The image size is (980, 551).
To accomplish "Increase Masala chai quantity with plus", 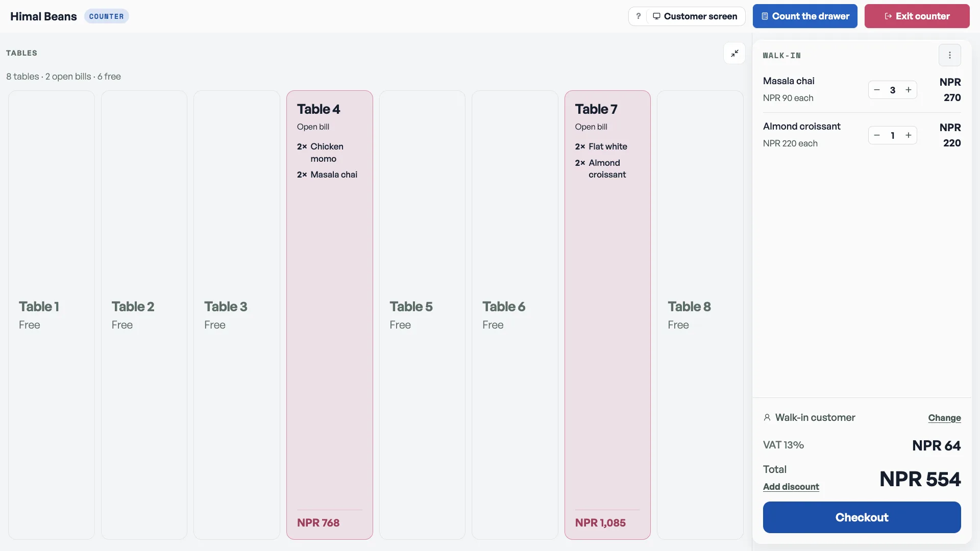I will pyautogui.click(x=909, y=90).
